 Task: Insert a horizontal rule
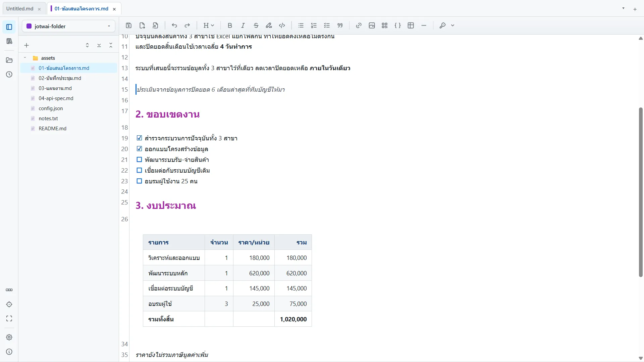(x=424, y=26)
